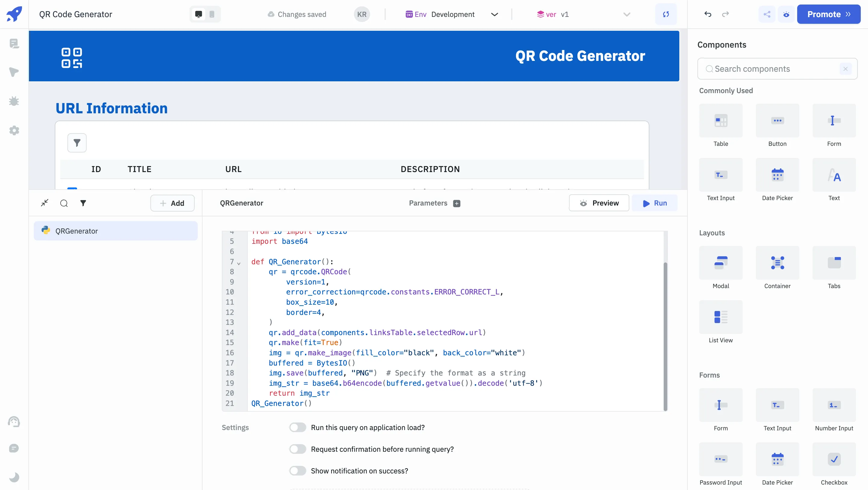
Task: Click the Run query button
Action: 654,203
